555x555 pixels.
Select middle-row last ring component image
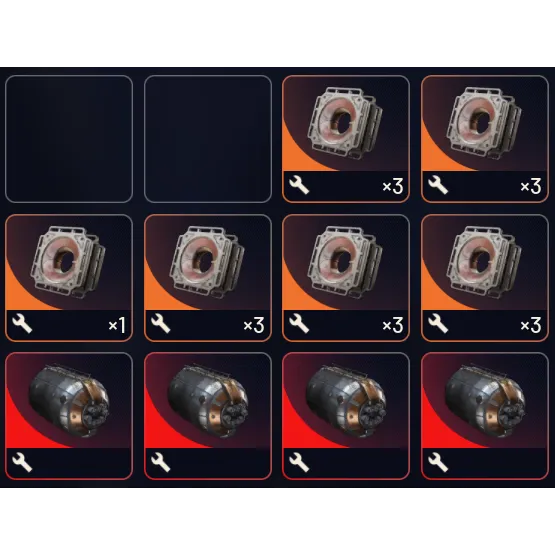coord(484,263)
